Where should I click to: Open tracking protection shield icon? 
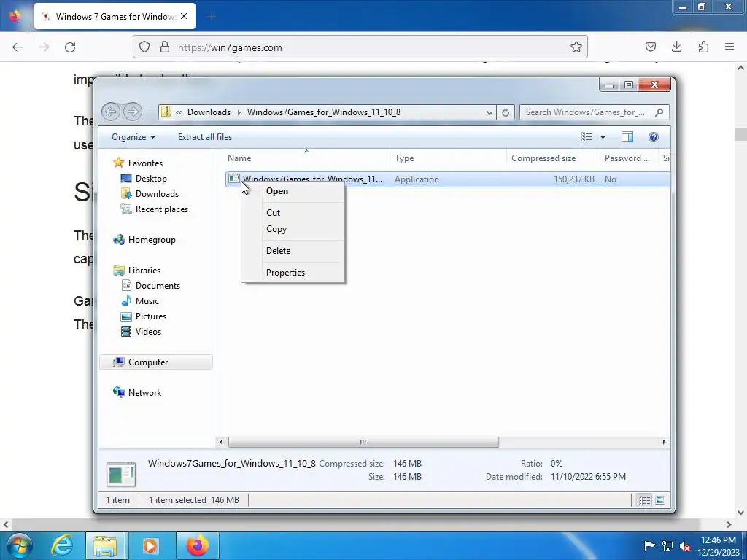coord(144,47)
